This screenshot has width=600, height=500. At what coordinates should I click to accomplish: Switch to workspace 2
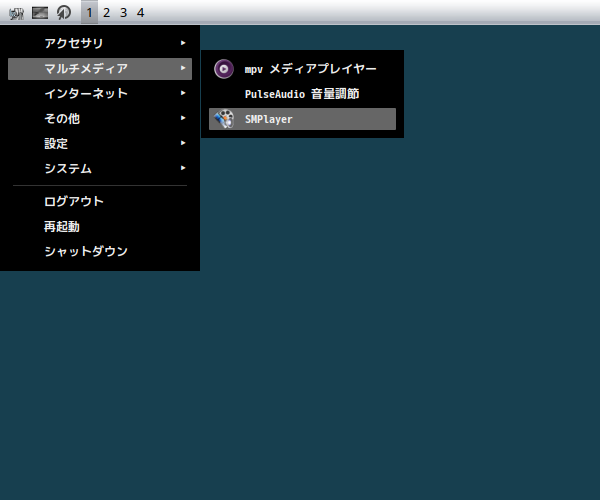[x=106, y=13]
